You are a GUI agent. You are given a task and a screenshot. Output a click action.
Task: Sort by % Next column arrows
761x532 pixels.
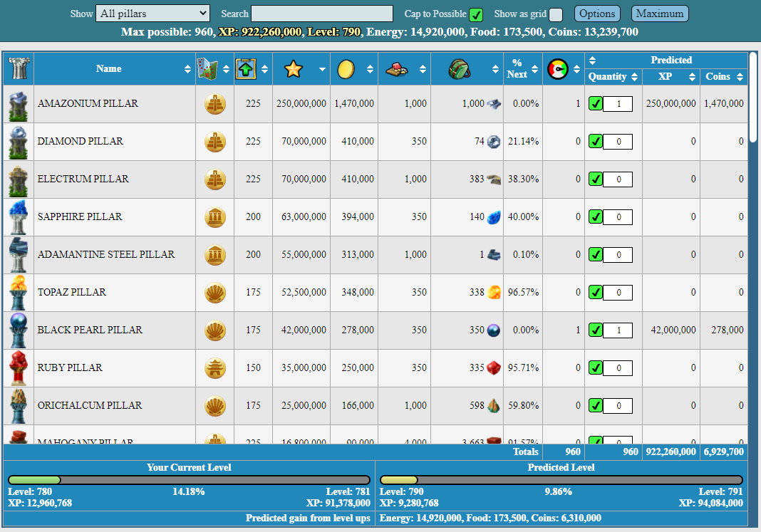534,69
